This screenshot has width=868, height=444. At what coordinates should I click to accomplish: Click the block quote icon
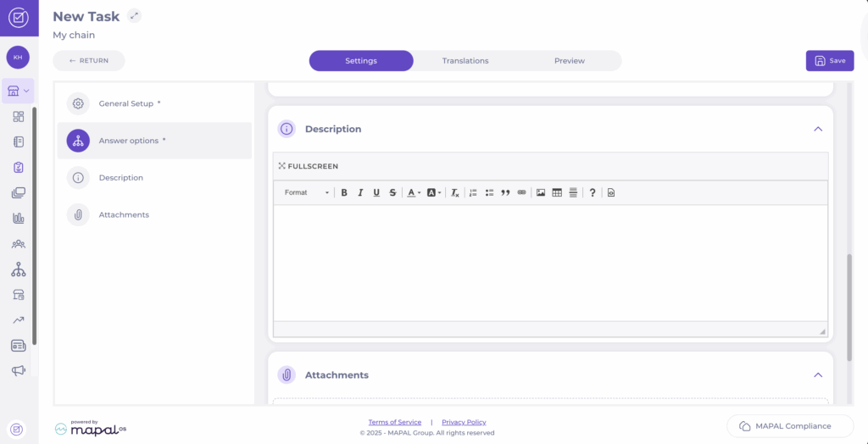point(505,193)
